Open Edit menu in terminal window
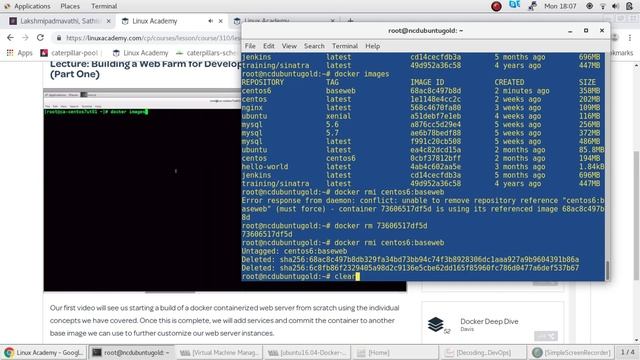Image resolution: width=640 pixels, height=360 pixels. coord(269,46)
